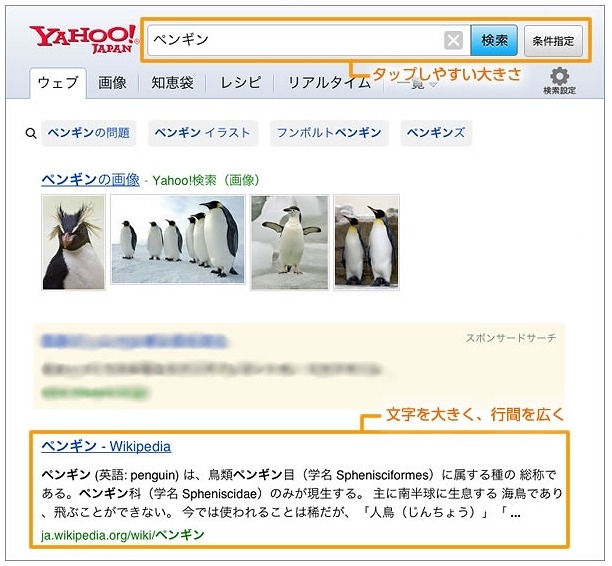Click the blue 検索 button
The height and width of the screenshot is (566, 612).
click(494, 40)
